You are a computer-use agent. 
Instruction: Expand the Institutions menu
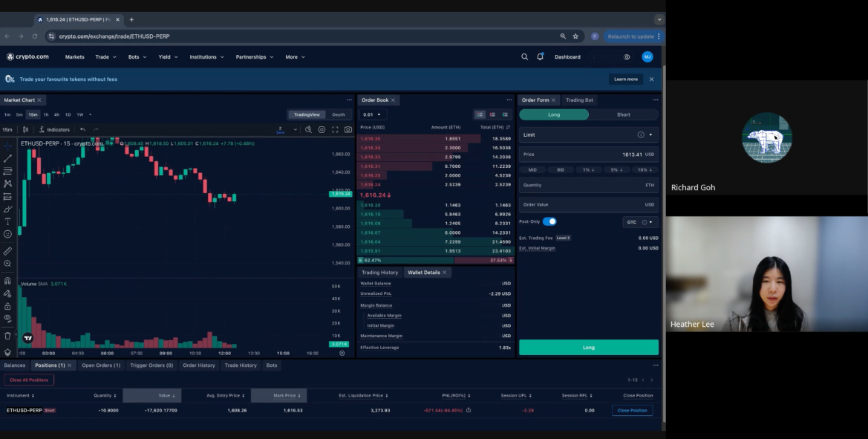click(x=207, y=57)
